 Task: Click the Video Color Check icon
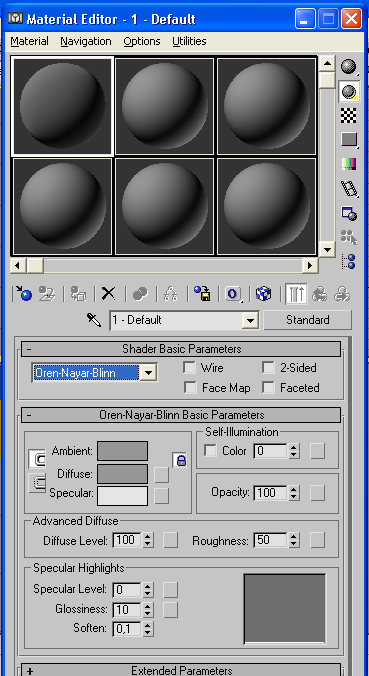[349, 164]
